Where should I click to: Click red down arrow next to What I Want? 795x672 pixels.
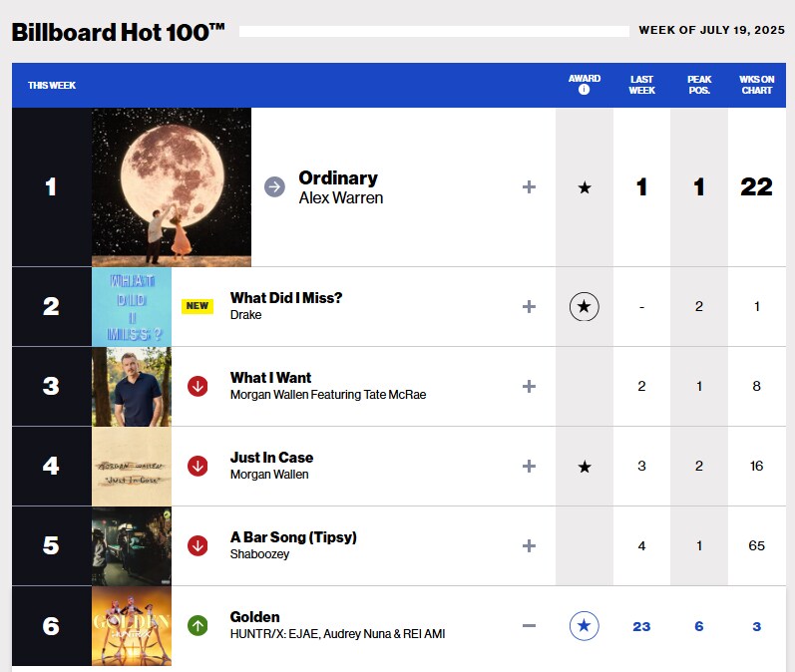pos(198,386)
